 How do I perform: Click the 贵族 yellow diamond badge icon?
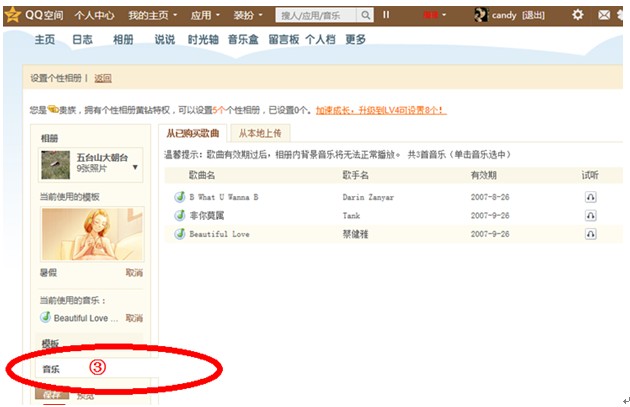(53, 109)
